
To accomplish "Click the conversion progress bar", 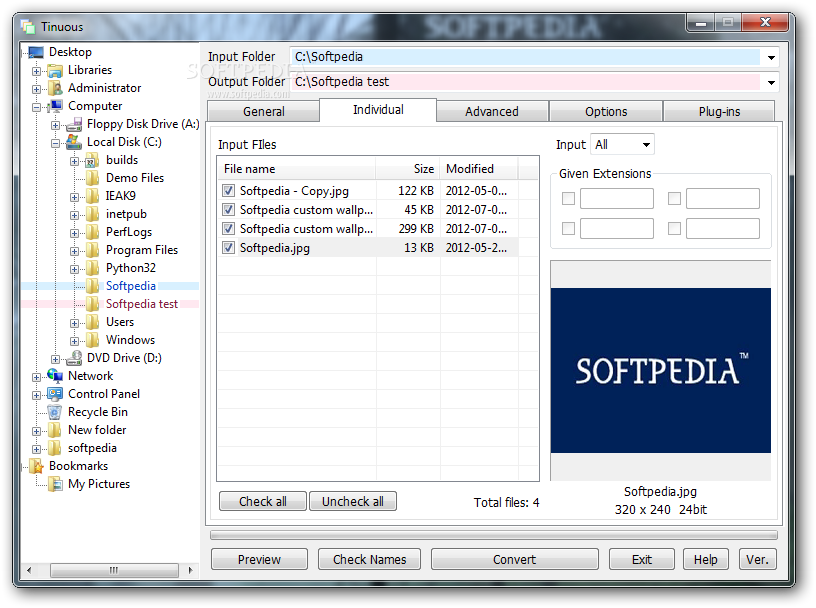I will coord(494,535).
